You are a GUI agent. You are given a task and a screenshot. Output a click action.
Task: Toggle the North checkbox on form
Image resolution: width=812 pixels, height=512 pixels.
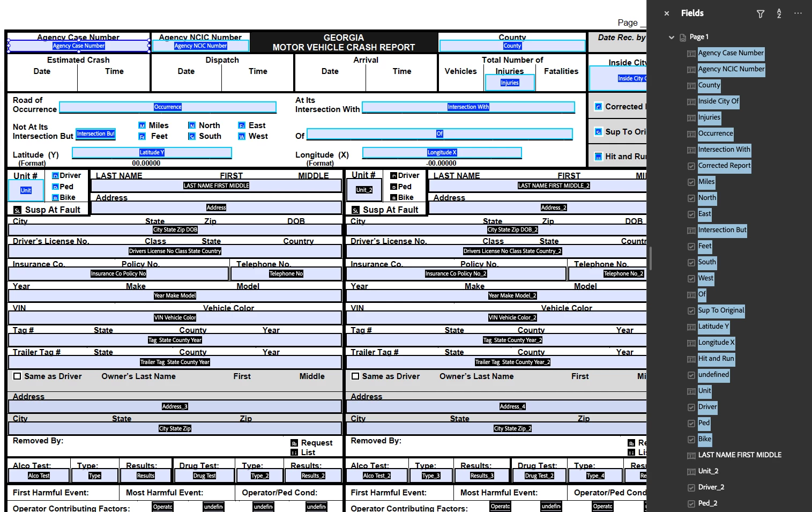click(x=192, y=125)
